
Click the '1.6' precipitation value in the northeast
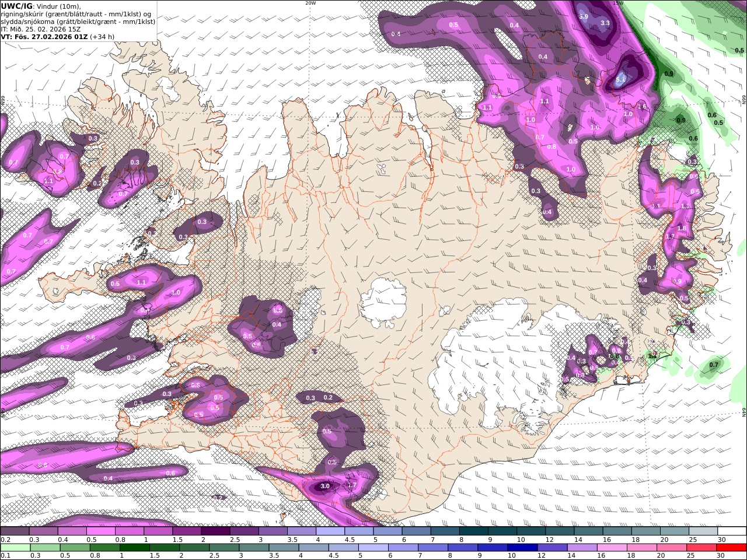(x=643, y=106)
